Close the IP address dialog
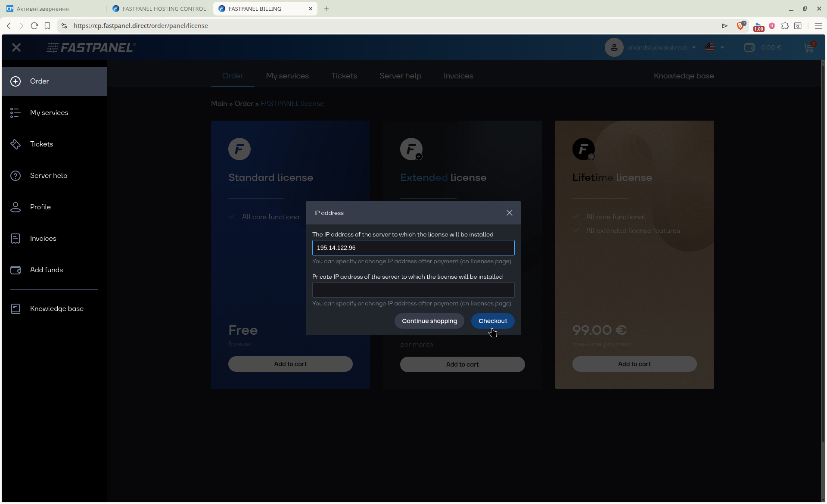The width and height of the screenshot is (827, 504). [x=510, y=213]
